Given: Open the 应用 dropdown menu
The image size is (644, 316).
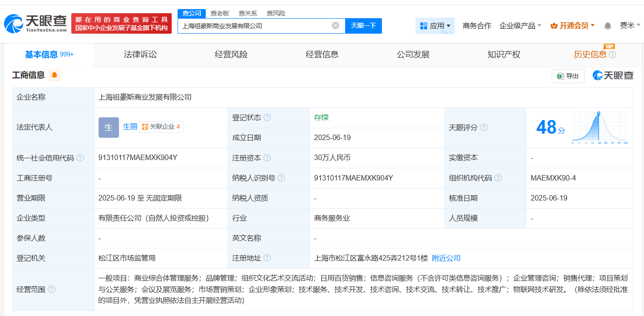Looking at the screenshot, I should coord(435,26).
